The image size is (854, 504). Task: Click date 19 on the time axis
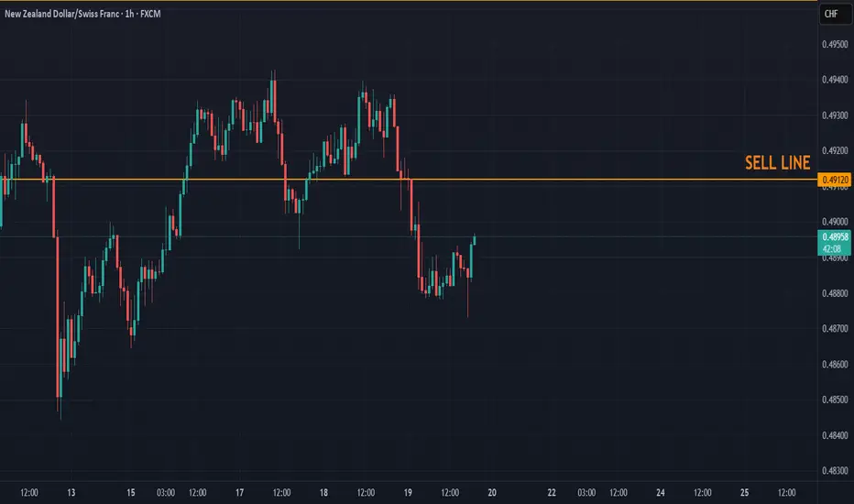(408, 493)
